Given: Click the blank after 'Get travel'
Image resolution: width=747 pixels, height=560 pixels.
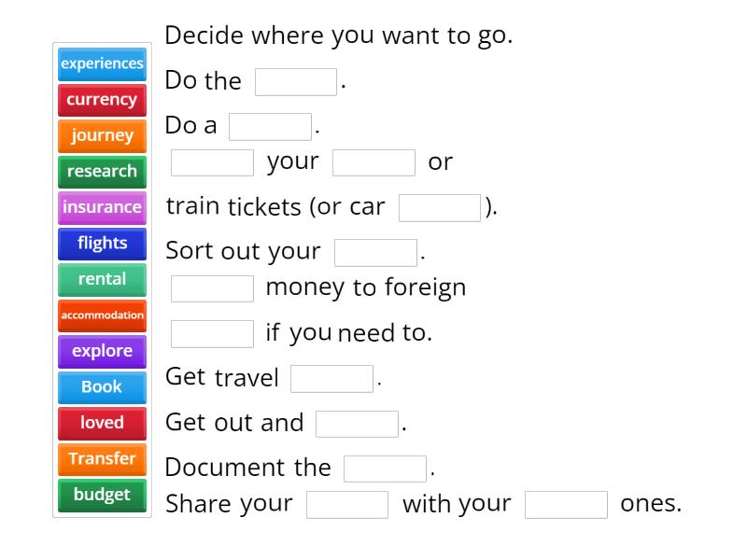Looking at the screenshot, I should (331, 378).
